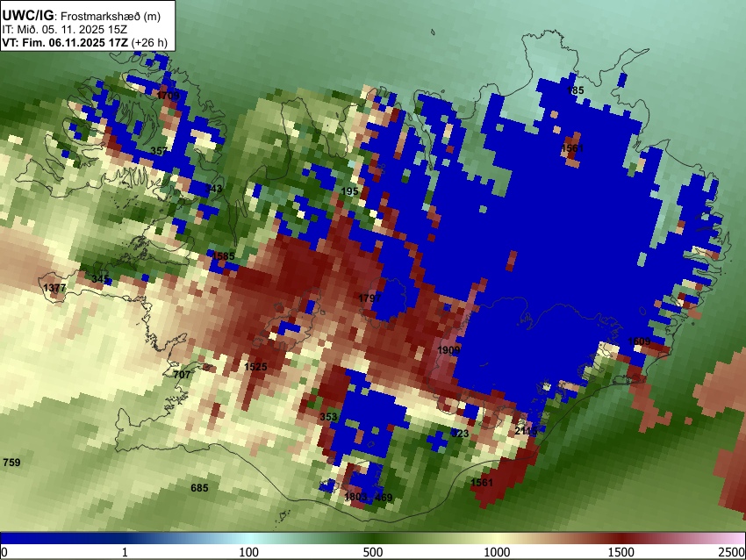Screen dimensions: 746x560
Task: Select the value 185 on the map
Action: click(x=575, y=90)
